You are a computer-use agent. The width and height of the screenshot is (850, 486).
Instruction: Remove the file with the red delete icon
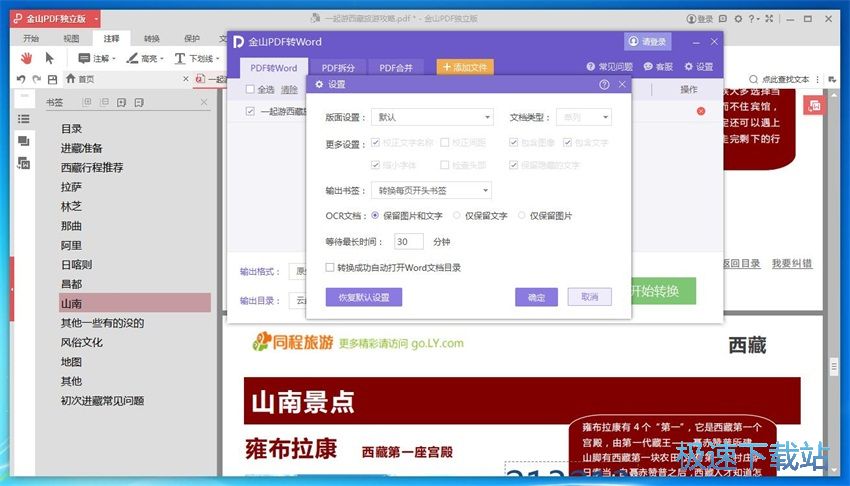[x=701, y=111]
